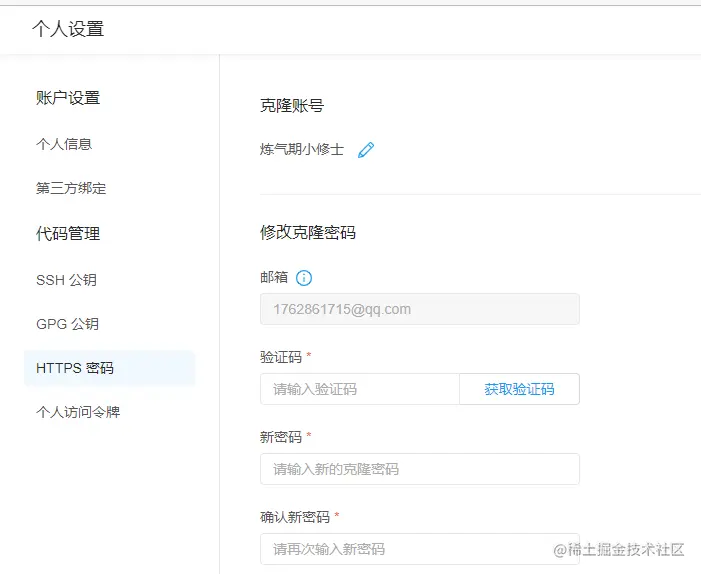Open 个人访问令牌 page
Image resolution: width=701 pixels, height=574 pixels.
click(x=78, y=412)
